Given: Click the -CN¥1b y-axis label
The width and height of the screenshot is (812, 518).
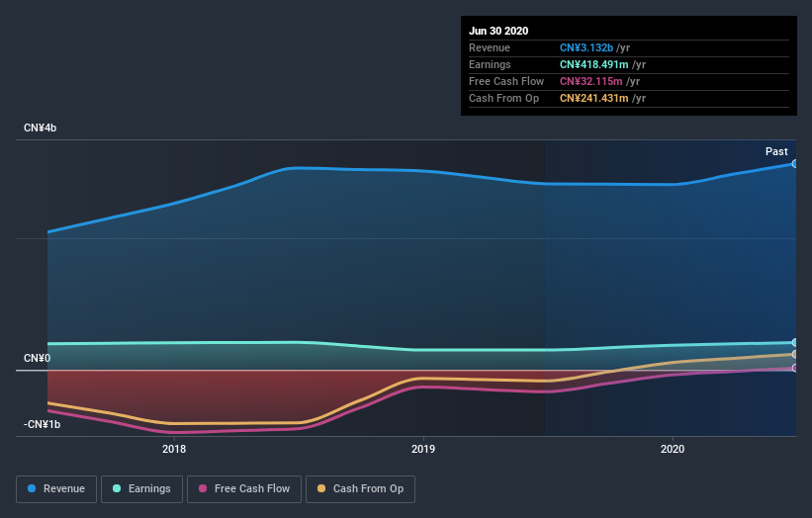Looking at the screenshot, I should pyautogui.click(x=42, y=424).
